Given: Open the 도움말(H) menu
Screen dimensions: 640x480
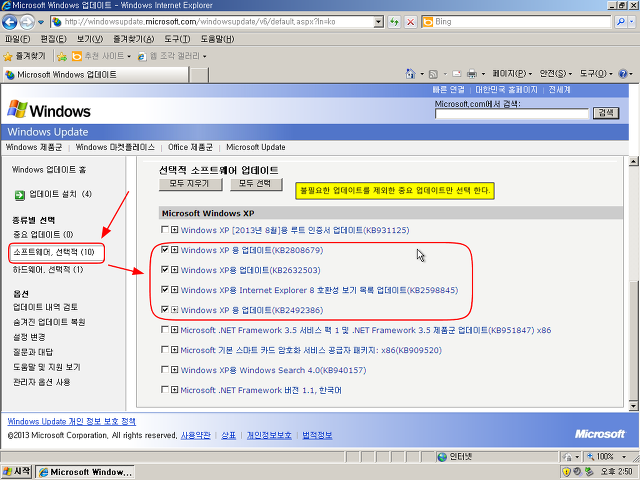Looking at the screenshot, I should [x=217, y=39].
